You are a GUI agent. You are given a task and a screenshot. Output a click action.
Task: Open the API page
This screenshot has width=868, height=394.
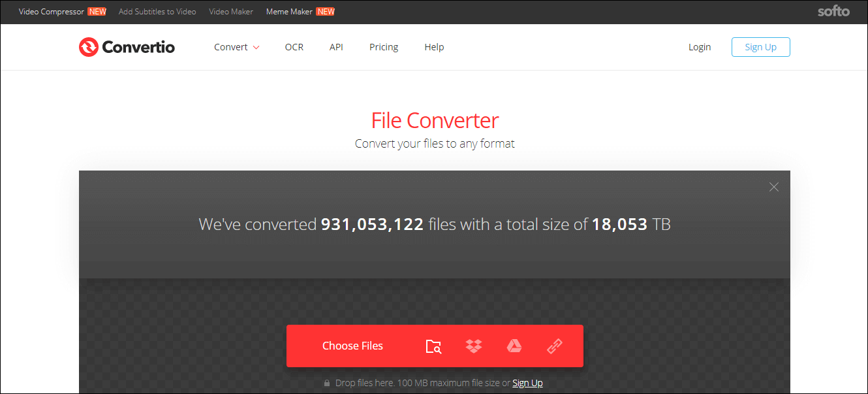[336, 47]
